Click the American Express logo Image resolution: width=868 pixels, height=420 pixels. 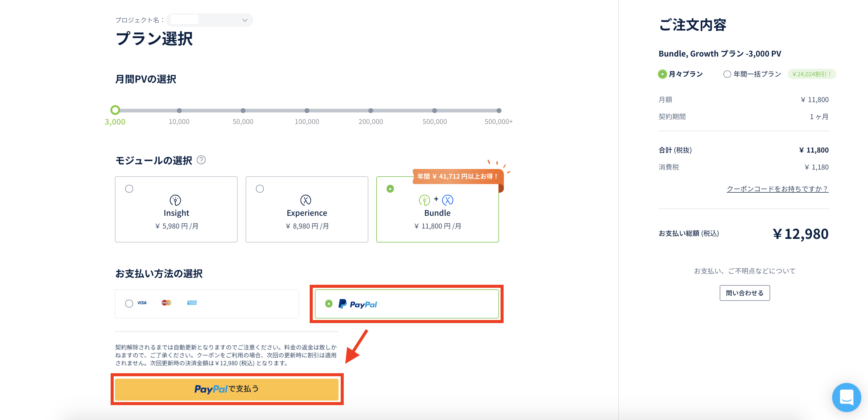coord(192,303)
